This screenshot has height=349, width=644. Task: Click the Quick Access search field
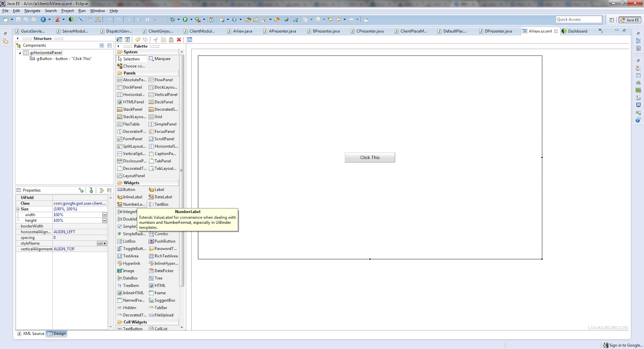coord(579,19)
